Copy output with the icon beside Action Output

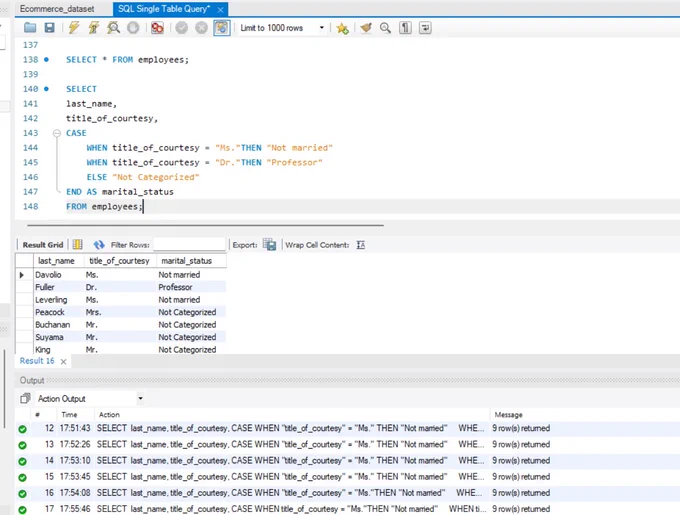tap(25, 398)
